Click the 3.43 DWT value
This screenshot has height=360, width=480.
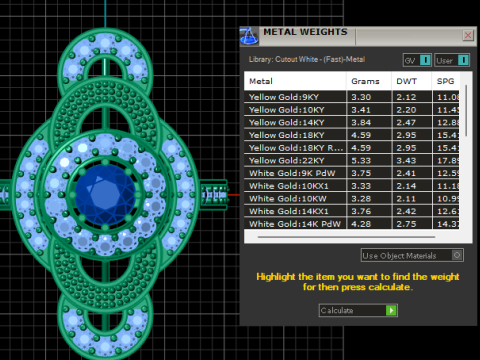[406, 160]
